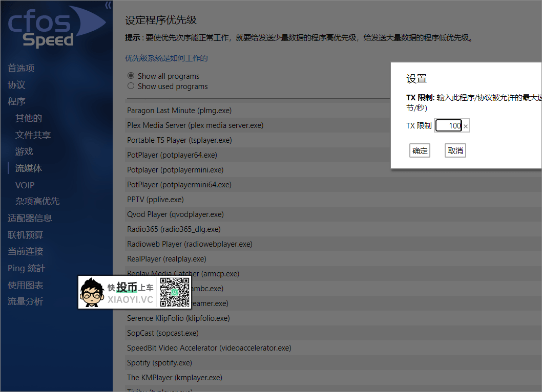Click the cFos Speed logo
This screenshot has width=542, height=392.
[x=56, y=26]
